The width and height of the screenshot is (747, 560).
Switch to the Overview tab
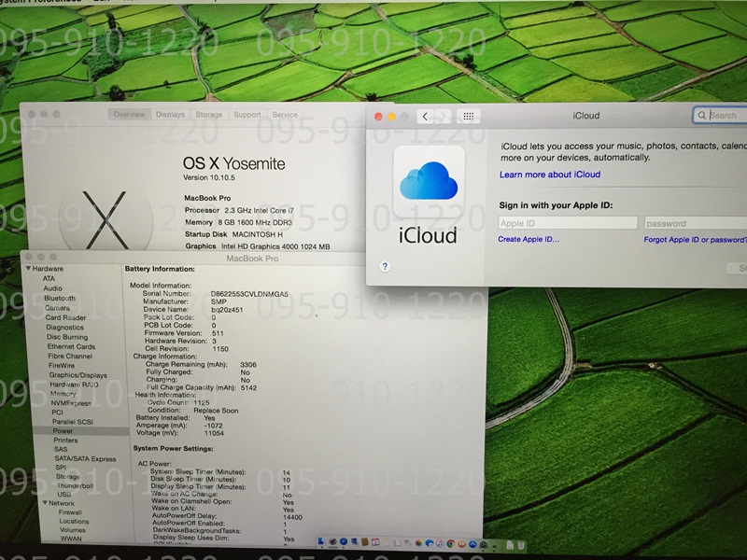(129, 114)
